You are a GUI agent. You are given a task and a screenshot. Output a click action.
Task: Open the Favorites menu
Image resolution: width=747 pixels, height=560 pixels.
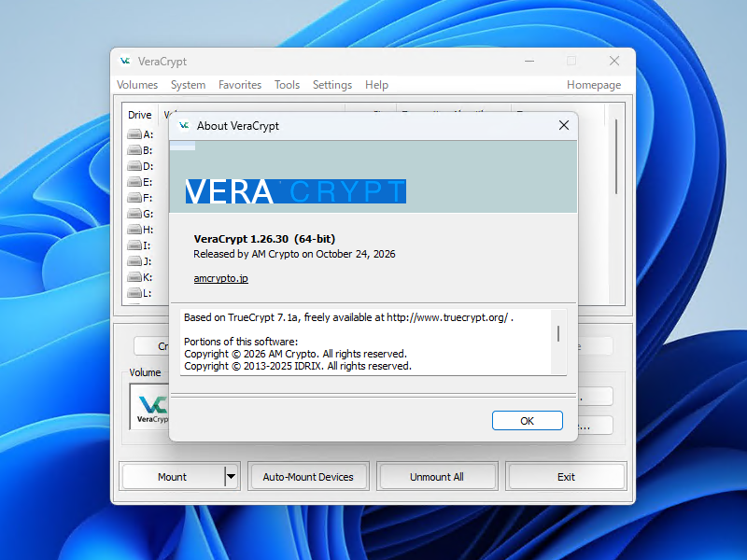(x=240, y=85)
